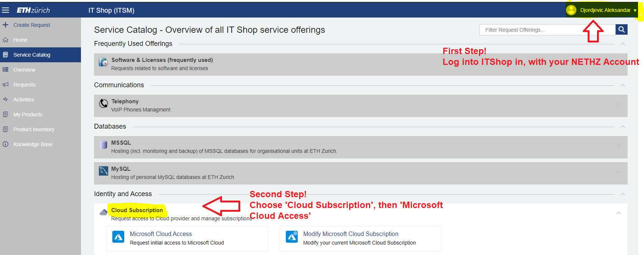Focus the Filter Request Offerings field

tap(547, 30)
